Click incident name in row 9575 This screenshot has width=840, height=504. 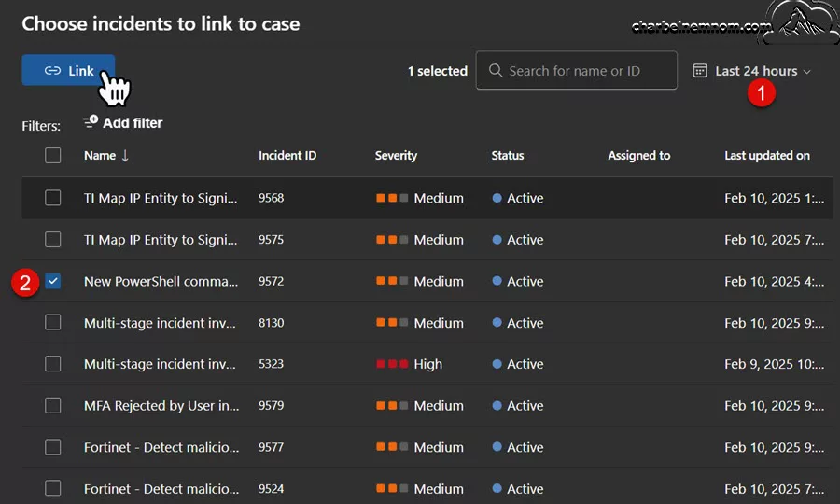pyautogui.click(x=161, y=240)
